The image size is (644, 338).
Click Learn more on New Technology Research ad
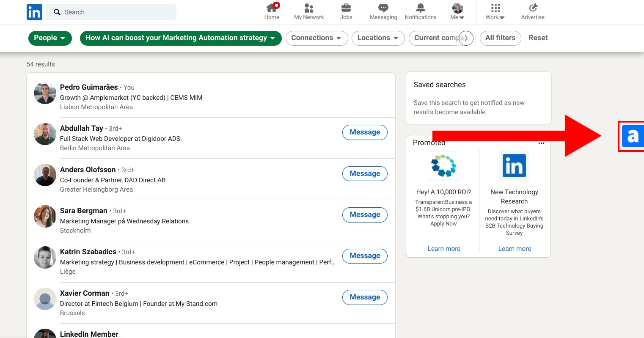(514, 248)
